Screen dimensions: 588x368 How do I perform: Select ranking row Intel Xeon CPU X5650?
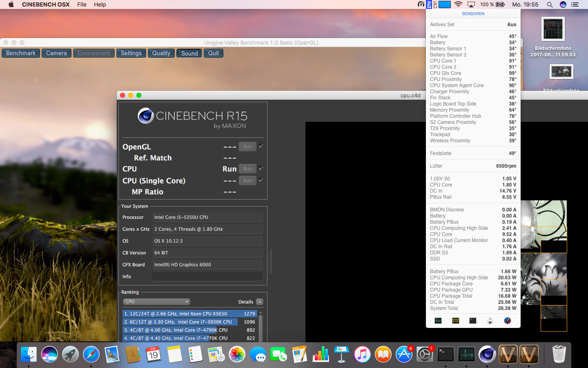tap(190, 314)
